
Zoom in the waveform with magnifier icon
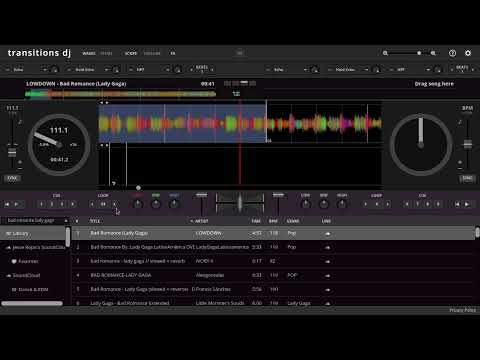[433, 53]
